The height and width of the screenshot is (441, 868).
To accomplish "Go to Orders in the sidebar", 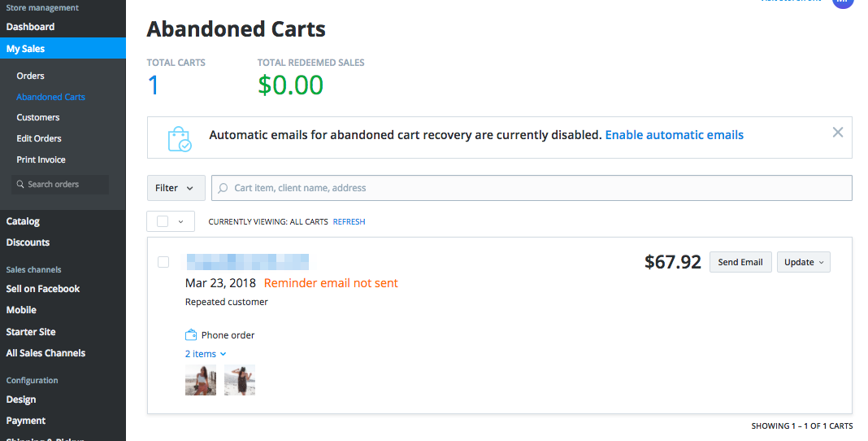I will click(30, 76).
